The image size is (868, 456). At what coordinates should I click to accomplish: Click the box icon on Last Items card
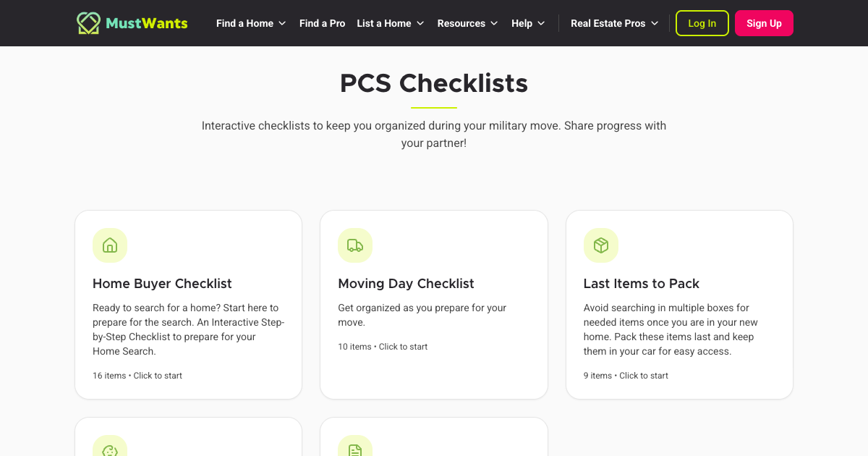tap(601, 245)
